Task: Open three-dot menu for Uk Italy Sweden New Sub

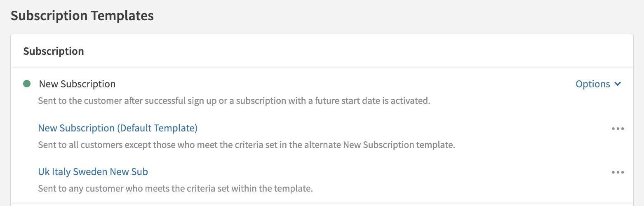Action: [x=618, y=172]
